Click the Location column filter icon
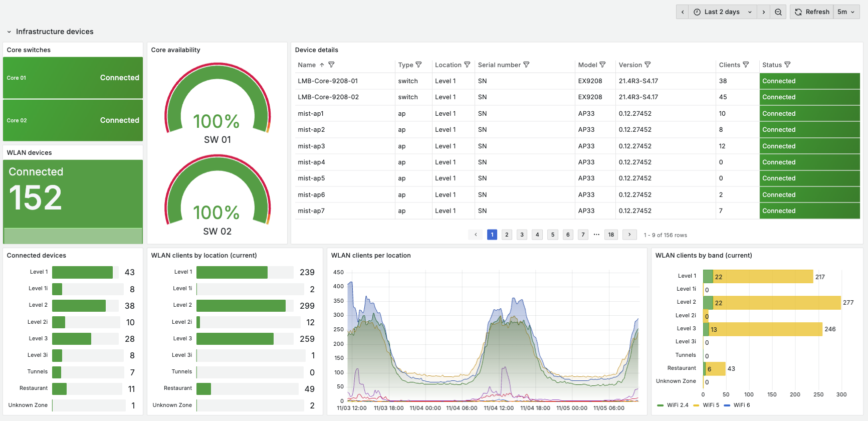The image size is (868, 421). [x=467, y=65]
